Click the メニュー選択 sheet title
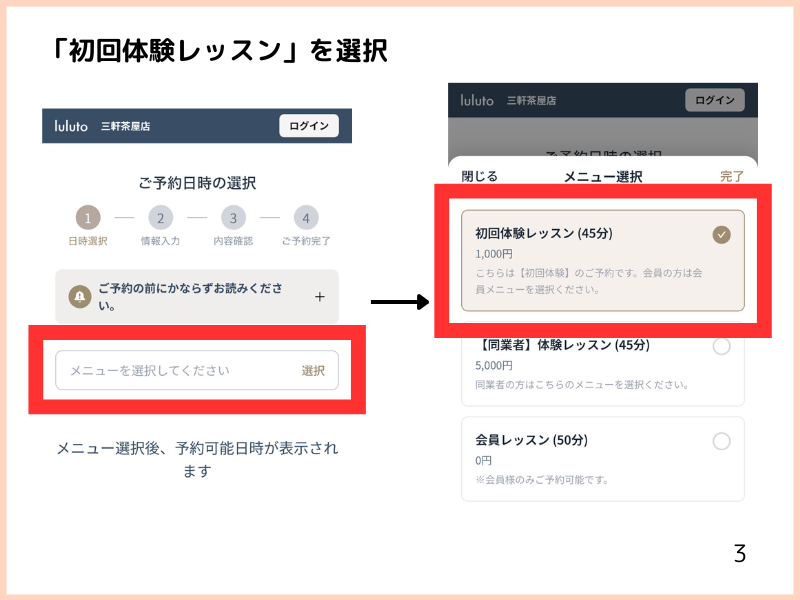The height and width of the screenshot is (600, 800). (x=601, y=175)
